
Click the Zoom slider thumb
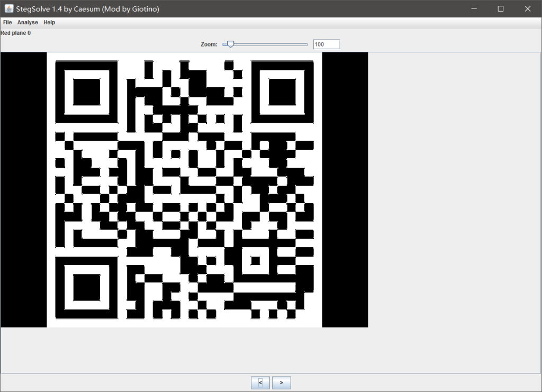click(230, 44)
